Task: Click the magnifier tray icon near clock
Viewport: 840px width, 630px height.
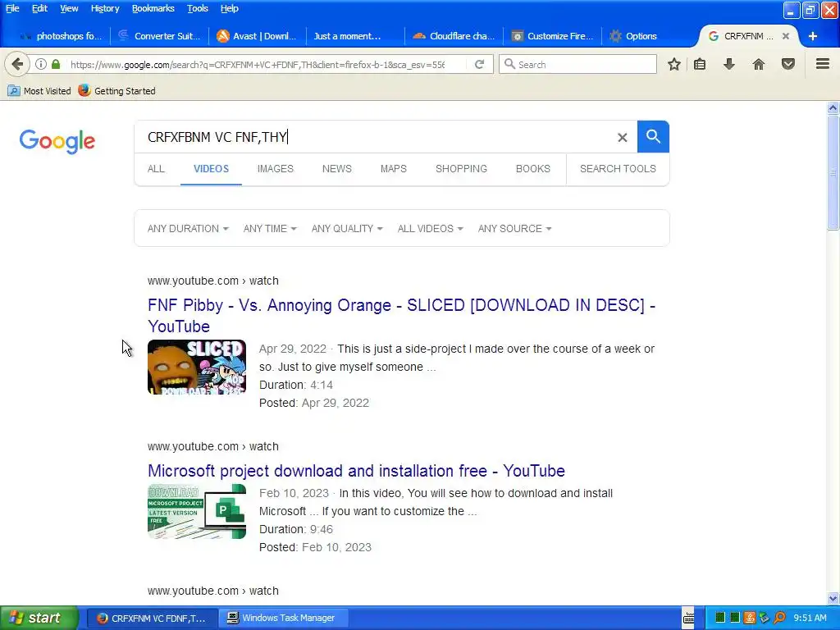Action: coord(779,619)
